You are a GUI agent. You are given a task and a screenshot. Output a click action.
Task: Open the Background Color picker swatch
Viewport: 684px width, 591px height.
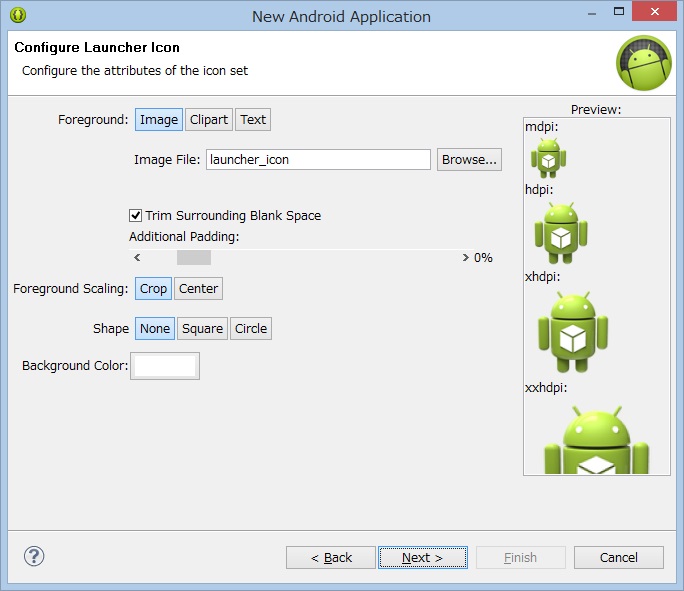pyautogui.click(x=165, y=366)
